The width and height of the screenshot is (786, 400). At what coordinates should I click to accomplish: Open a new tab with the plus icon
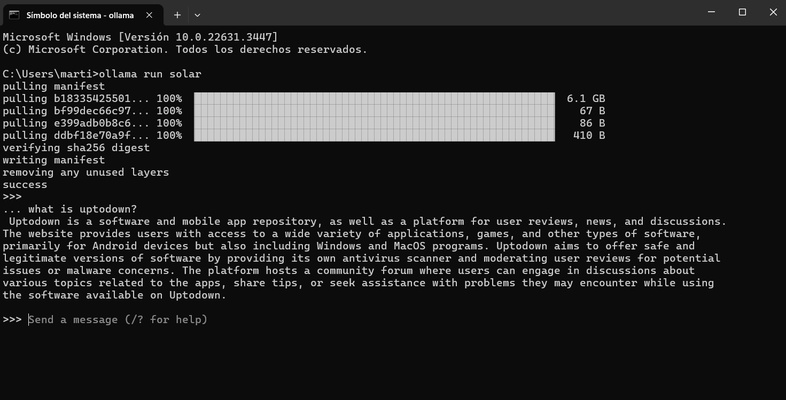pos(177,15)
